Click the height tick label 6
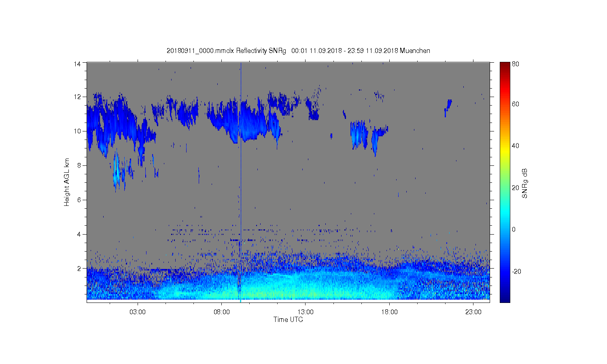The height and width of the screenshot is (364, 607). (79, 200)
